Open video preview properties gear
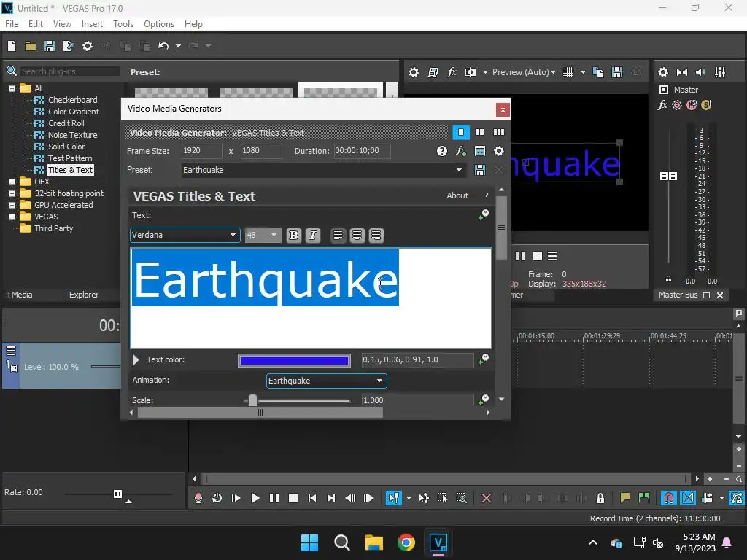This screenshot has width=747, height=560. [414, 72]
